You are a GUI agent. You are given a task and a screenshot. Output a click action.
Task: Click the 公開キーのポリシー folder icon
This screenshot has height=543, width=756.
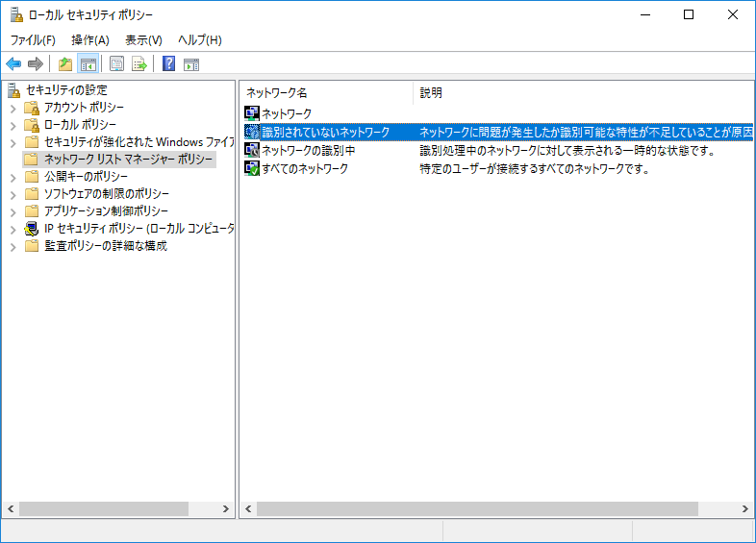coord(32,176)
